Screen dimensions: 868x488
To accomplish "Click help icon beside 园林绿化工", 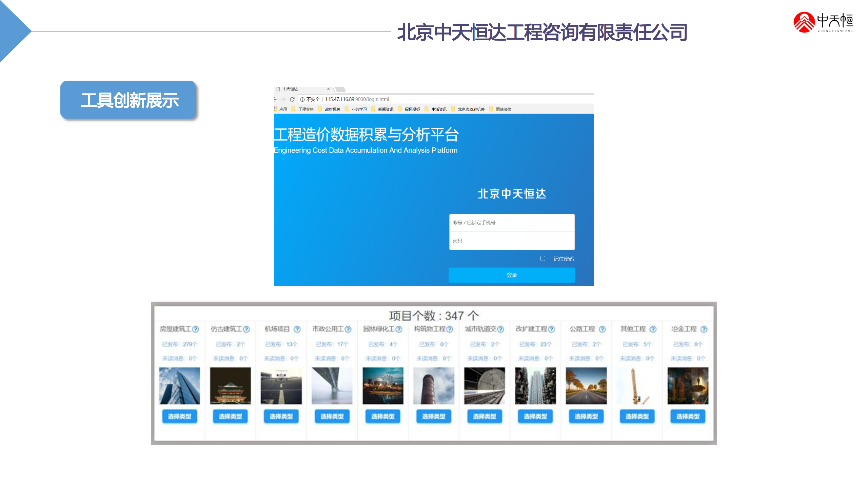I will click(x=399, y=329).
